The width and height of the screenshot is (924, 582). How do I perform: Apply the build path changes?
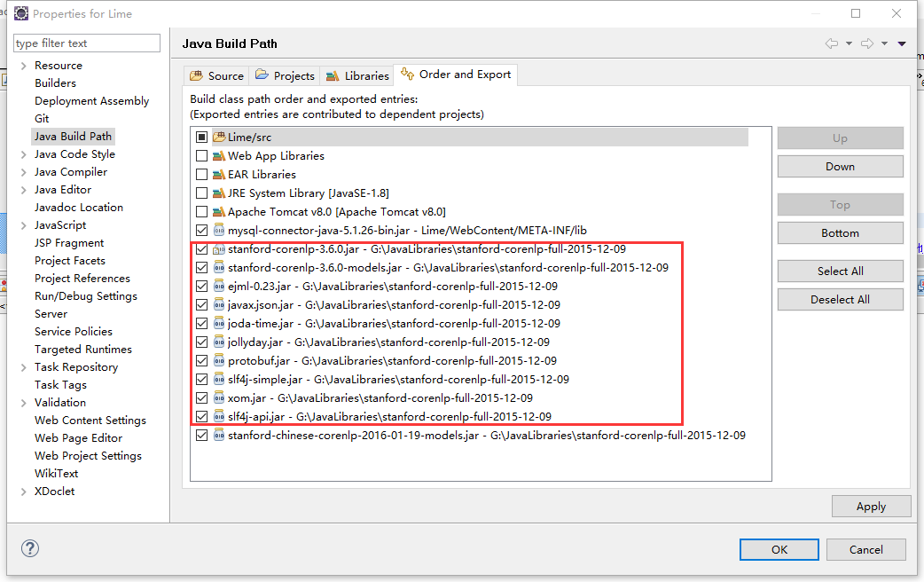(871, 506)
